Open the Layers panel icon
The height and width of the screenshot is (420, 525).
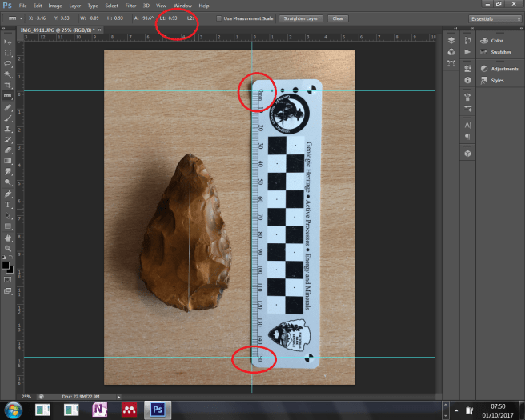point(451,40)
